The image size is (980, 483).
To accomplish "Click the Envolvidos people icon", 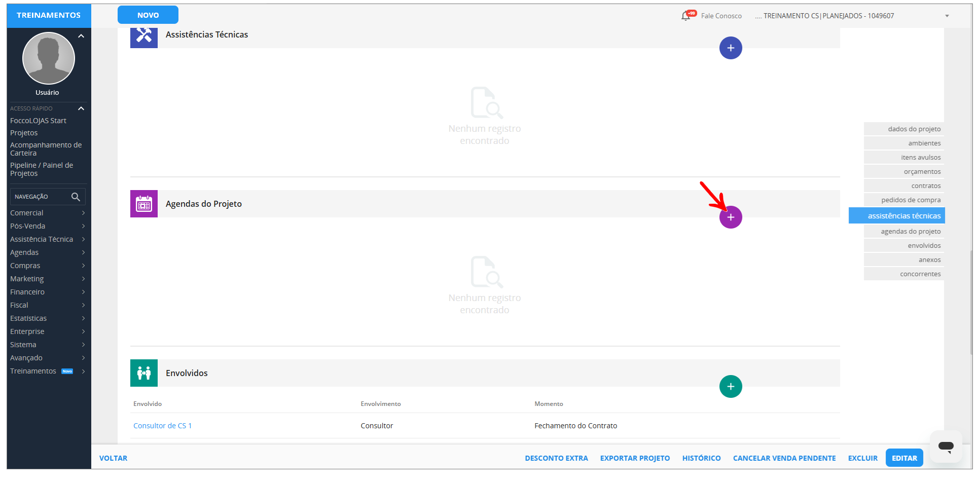I will coord(144,373).
